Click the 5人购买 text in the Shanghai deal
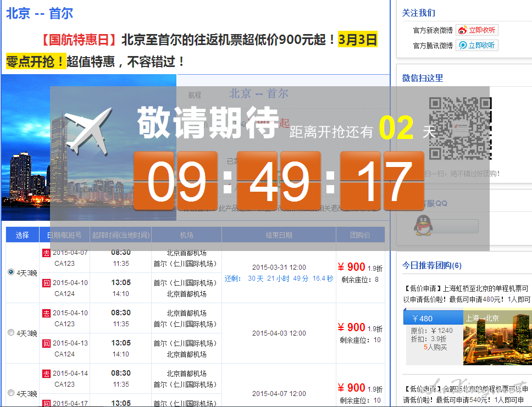The height and width of the screenshot is (407, 532). (x=435, y=347)
